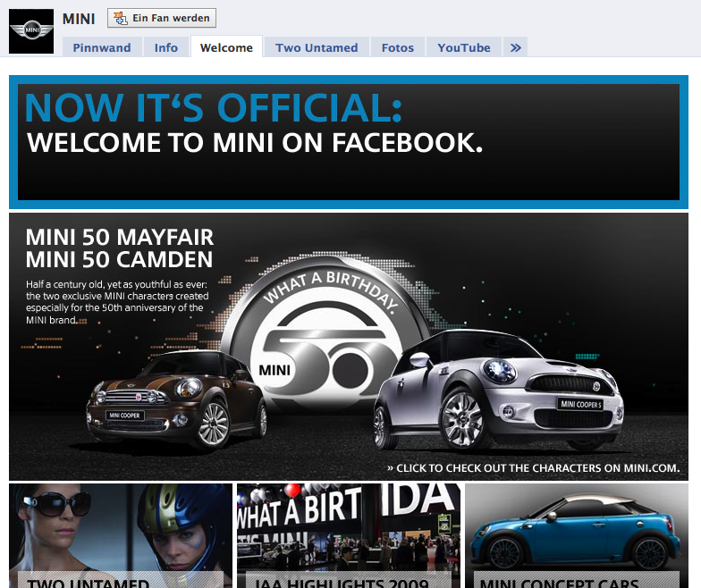This screenshot has width=701, height=588.
Task: Switch to the Pinnwand tab
Action: pos(102,47)
